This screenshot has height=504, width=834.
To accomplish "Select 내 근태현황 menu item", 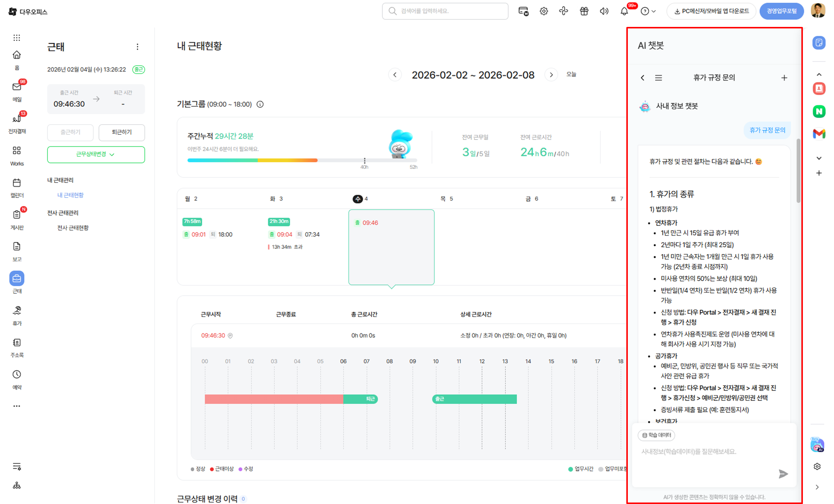I will pyautogui.click(x=70, y=195).
